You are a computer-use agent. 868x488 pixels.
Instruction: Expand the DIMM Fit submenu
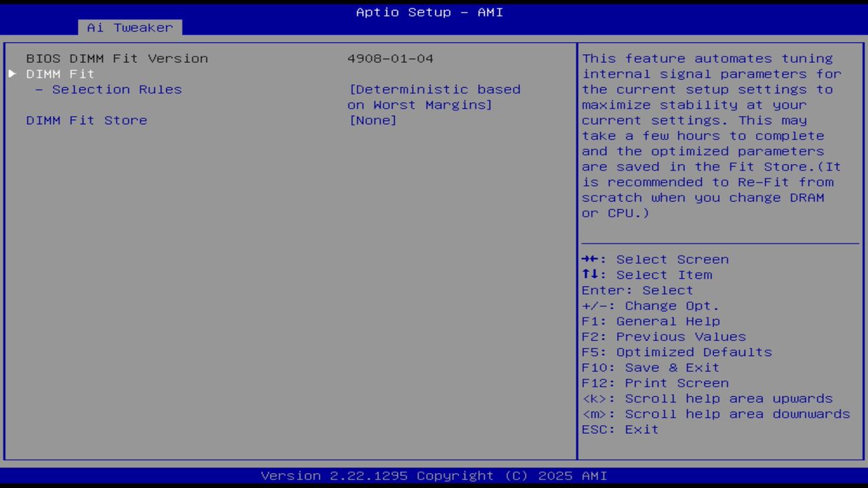[x=60, y=74]
